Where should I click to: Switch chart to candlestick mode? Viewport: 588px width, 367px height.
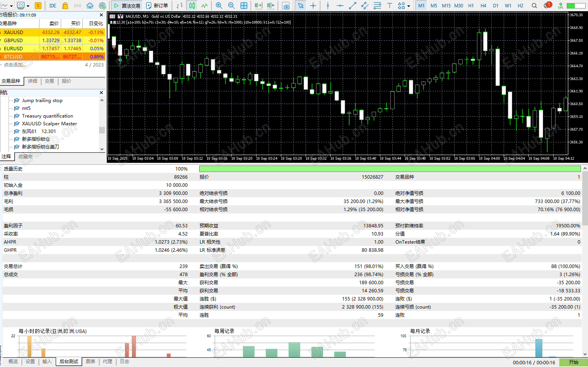tap(192, 5)
